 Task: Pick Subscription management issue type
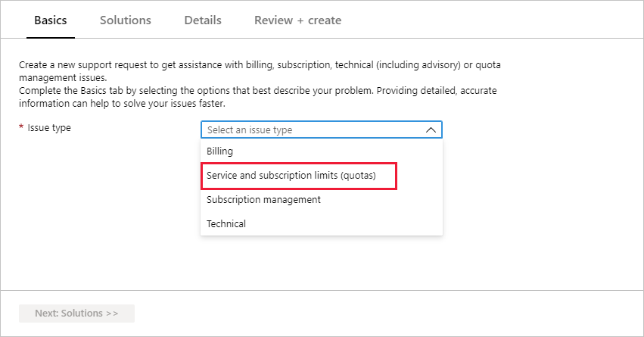(x=322, y=200)
